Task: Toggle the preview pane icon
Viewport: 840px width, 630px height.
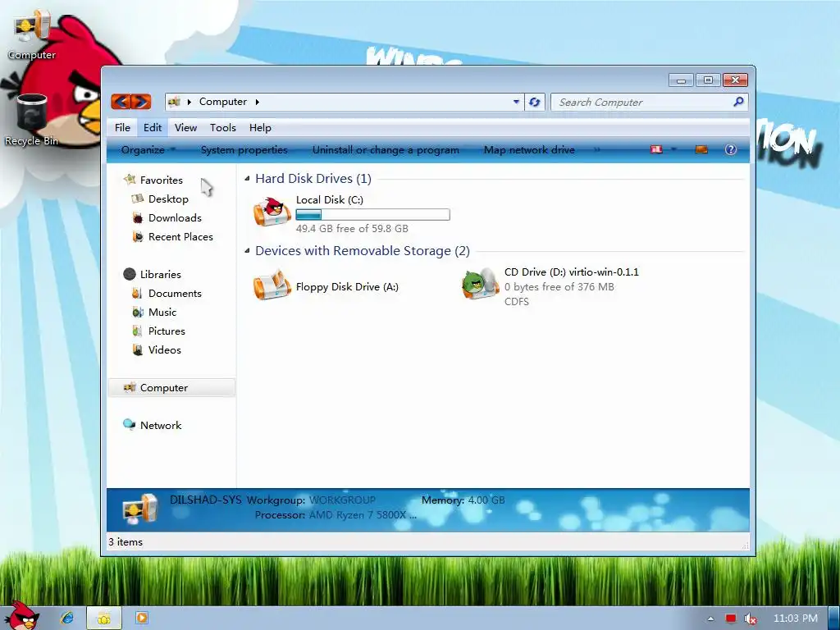Action: click(x=701, y=149)
